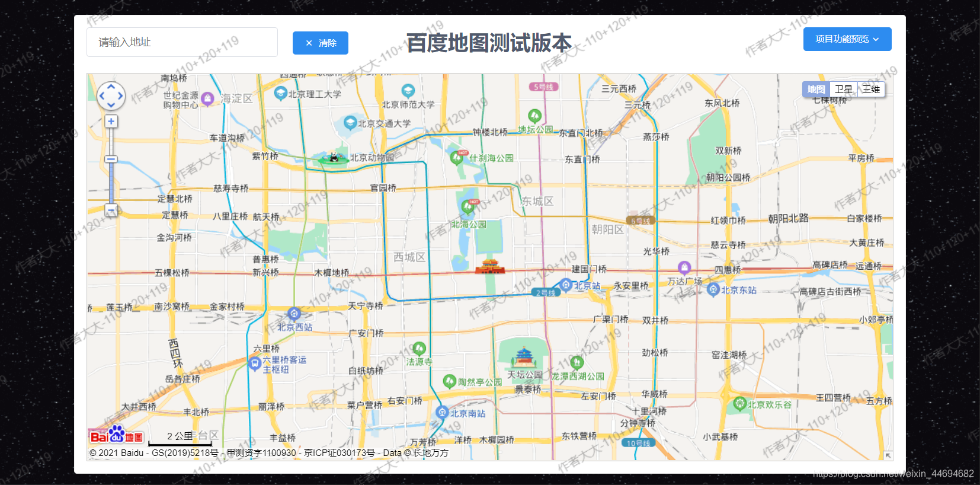Click the zoom slider handle
This screenshot has width=980, height=485.
point(111,159)
